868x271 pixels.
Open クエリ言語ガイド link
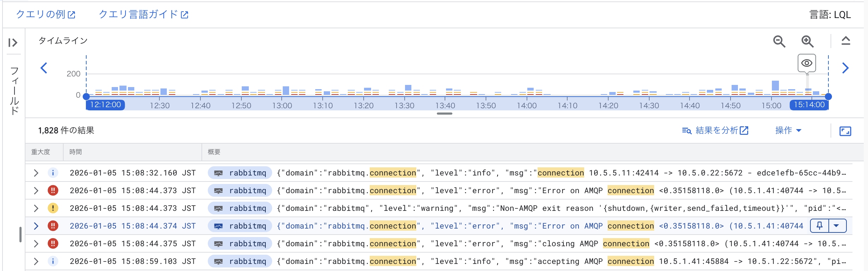pos(143,15)
